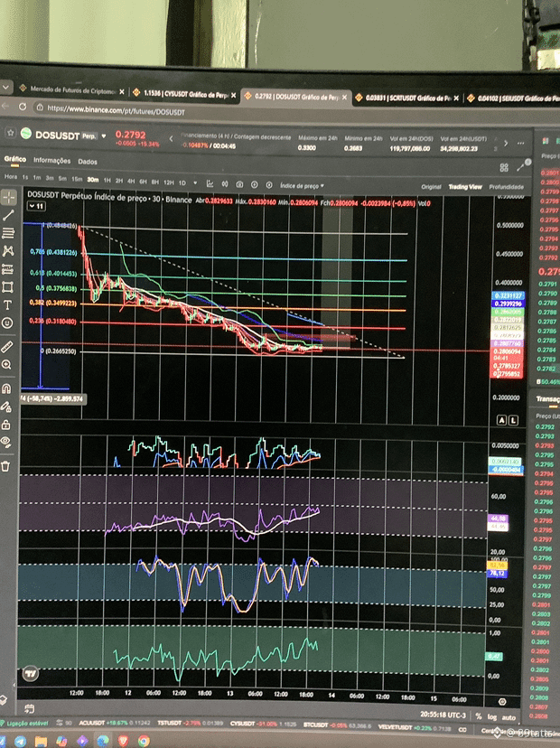Toggle stay in drawing mode

coord(5,407)
